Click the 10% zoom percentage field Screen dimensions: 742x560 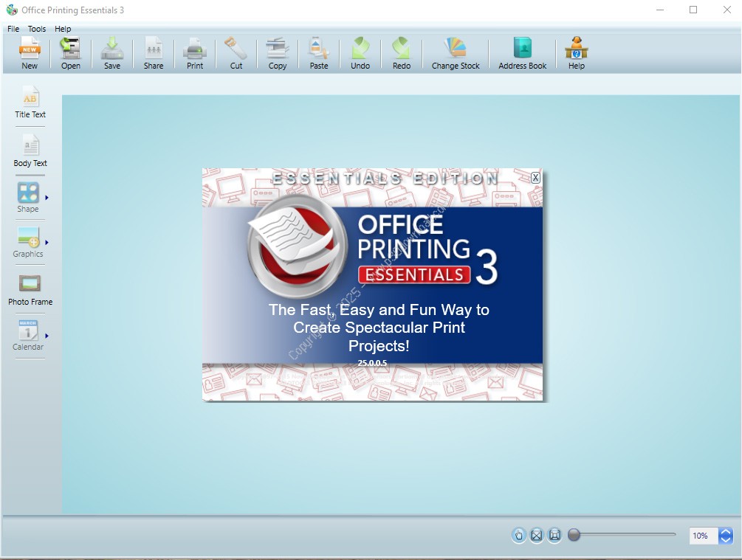tap(703, 536)
